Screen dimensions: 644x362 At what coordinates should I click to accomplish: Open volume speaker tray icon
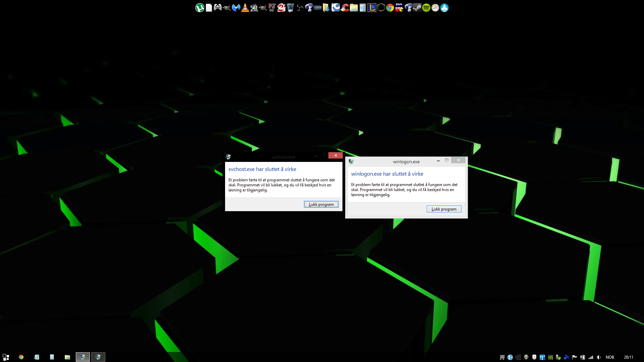pos(599,357)
